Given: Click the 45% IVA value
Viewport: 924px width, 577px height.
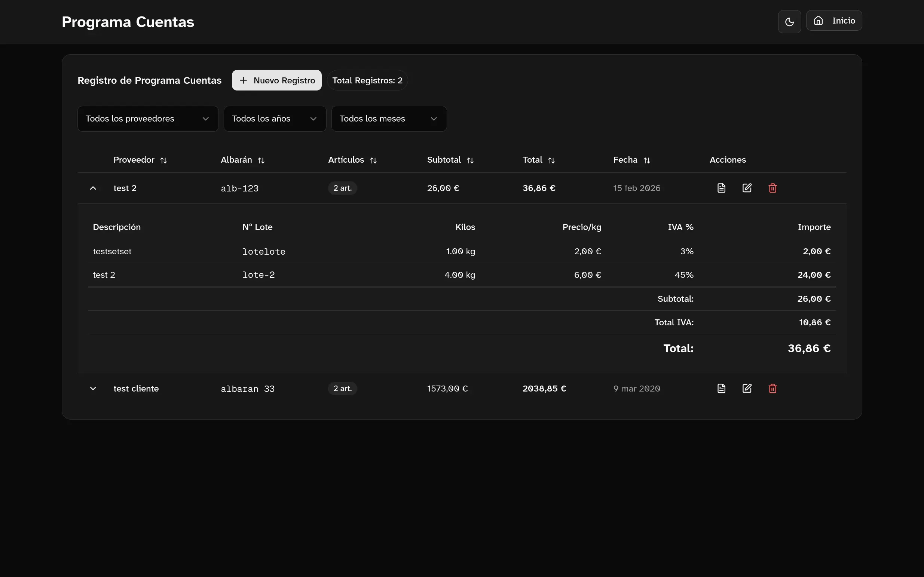Looking at the screenshot, I should coord(684,275).
